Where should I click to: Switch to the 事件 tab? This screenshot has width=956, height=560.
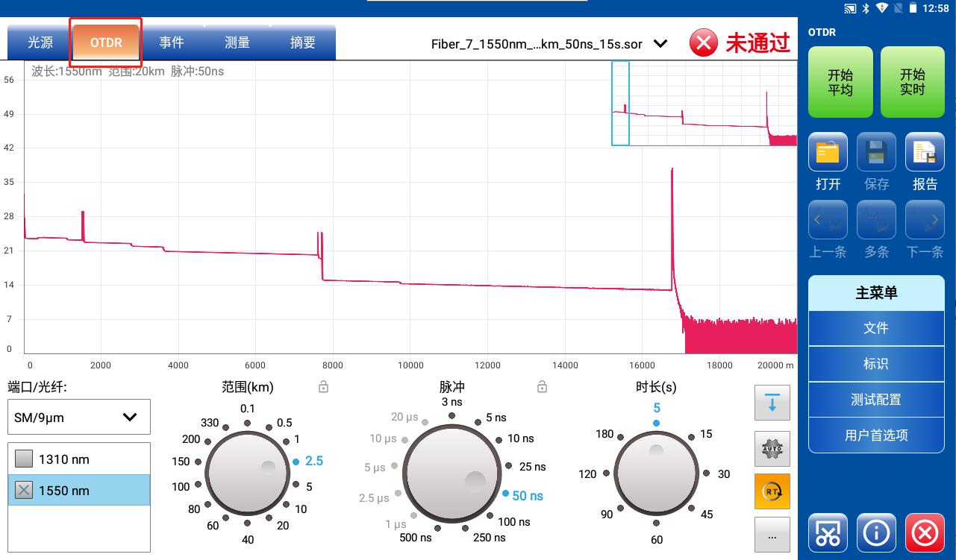(172, 43)
